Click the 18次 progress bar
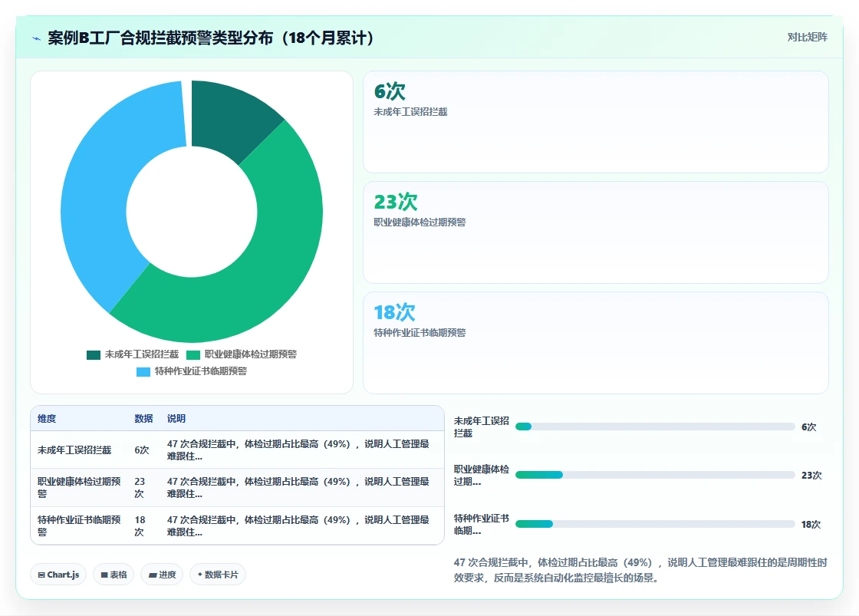859x616 pixels. pos(655,525)
